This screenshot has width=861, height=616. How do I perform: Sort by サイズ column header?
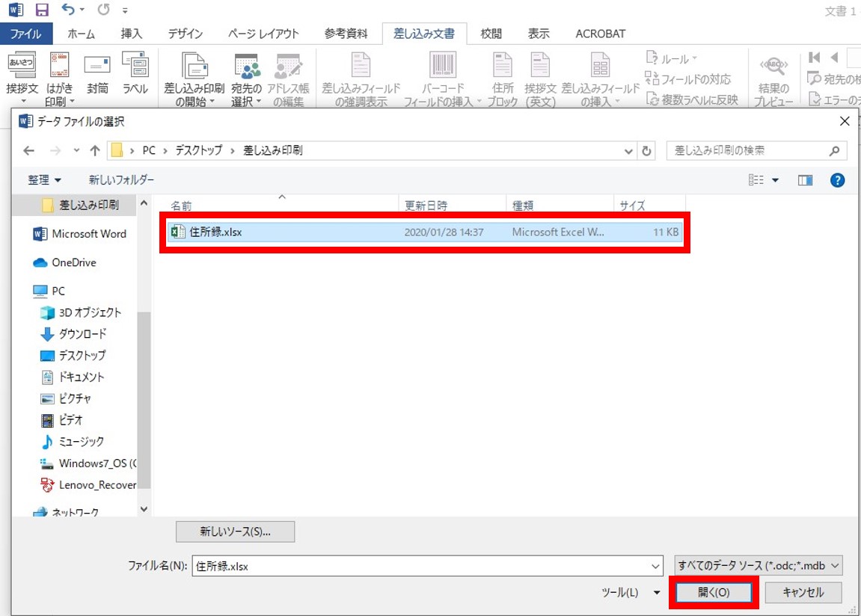tap(633, 206)
